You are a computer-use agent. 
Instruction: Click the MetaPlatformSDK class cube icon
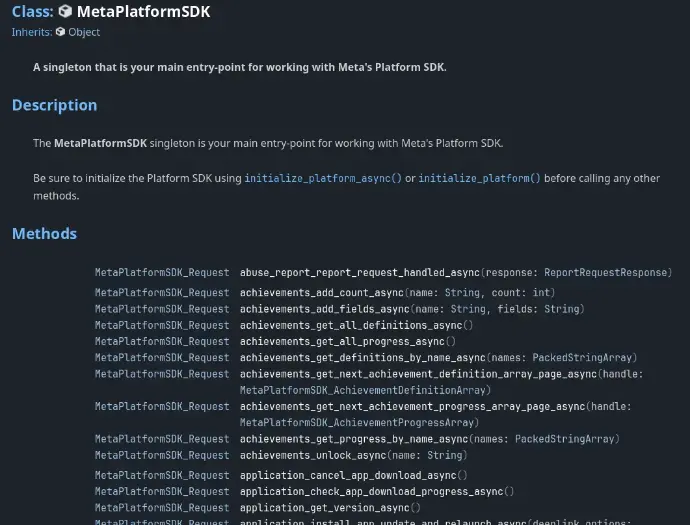click(65, 11)
